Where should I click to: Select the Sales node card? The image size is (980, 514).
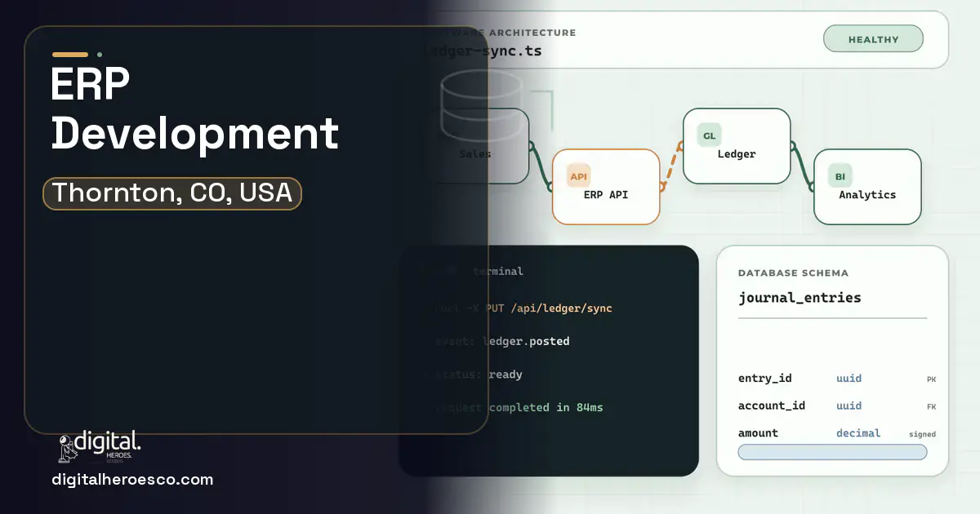click(476, 146)
